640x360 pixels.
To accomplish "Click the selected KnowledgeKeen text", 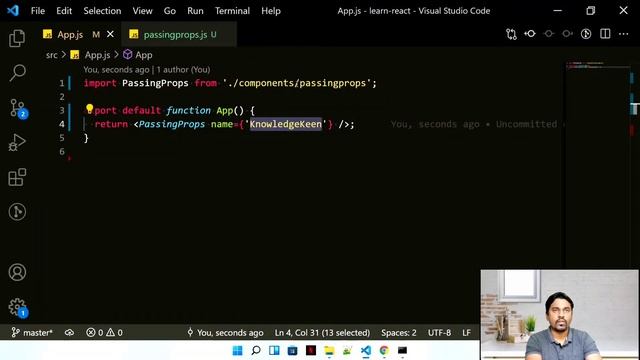I will tap(286, 124).
